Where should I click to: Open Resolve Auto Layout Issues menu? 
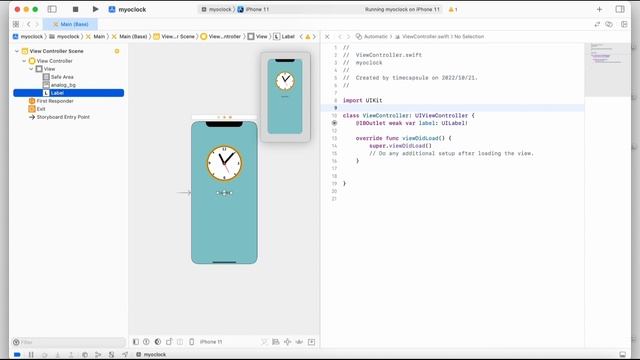click(x=300, y=342)
